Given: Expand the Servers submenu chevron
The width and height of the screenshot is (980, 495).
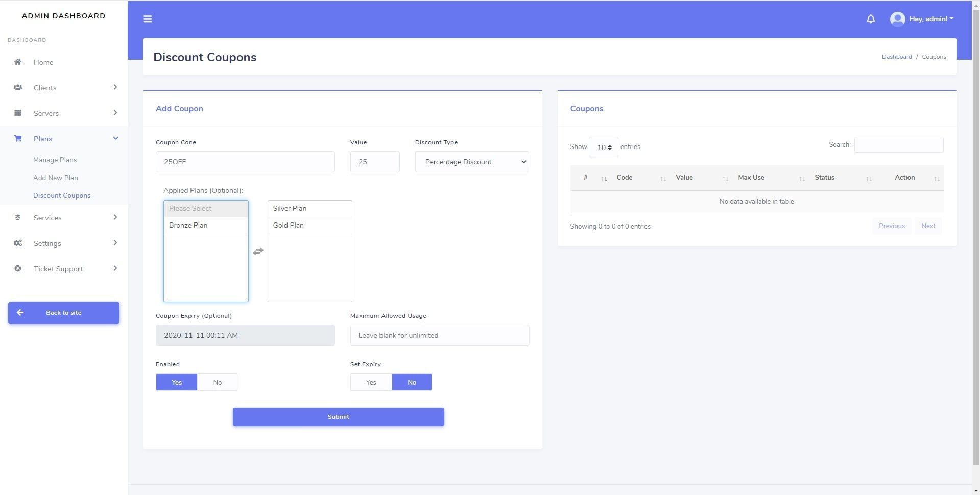Looking at the screenshot, I should coord(115,113).
